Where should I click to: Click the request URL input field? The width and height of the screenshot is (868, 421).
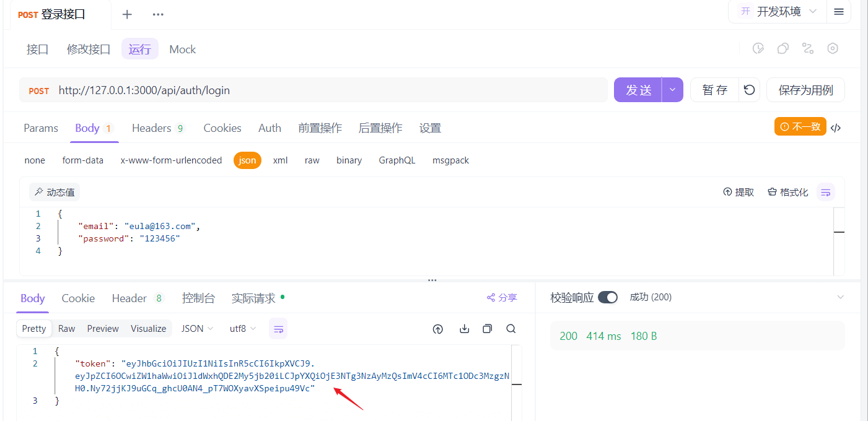point(328,90)
